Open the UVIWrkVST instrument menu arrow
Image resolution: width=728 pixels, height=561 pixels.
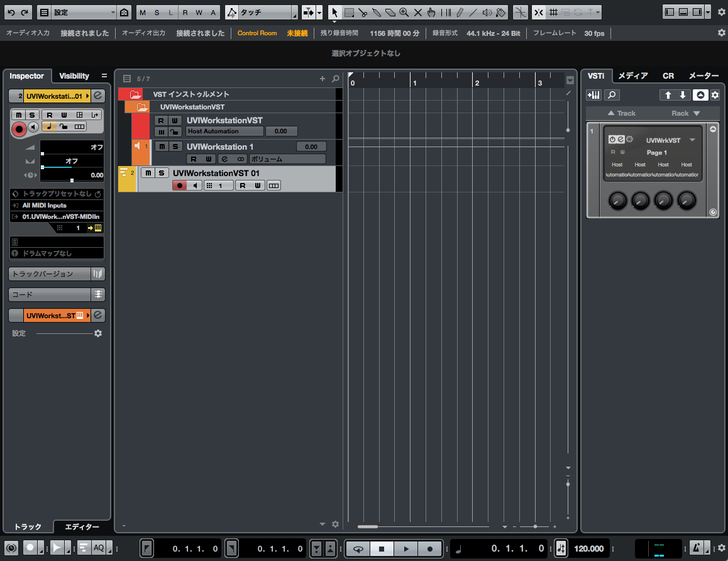(692, 140)
